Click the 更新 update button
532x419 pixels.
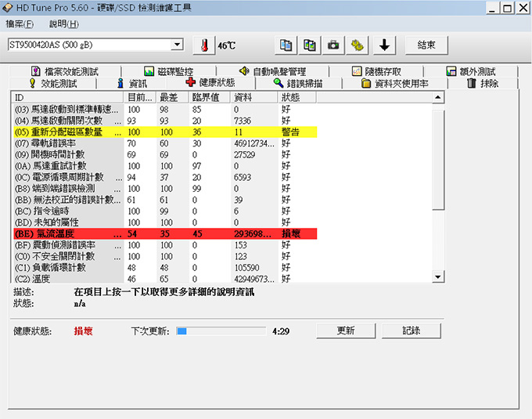pos(346,331)
